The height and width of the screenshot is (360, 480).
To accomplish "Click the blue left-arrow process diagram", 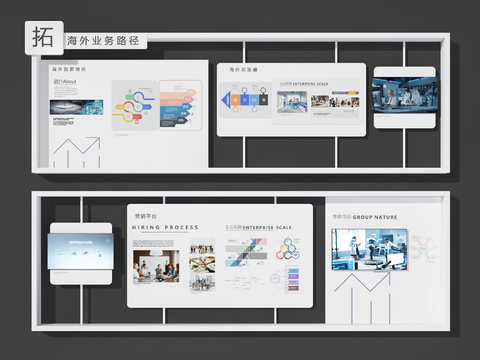I will 244,100.
